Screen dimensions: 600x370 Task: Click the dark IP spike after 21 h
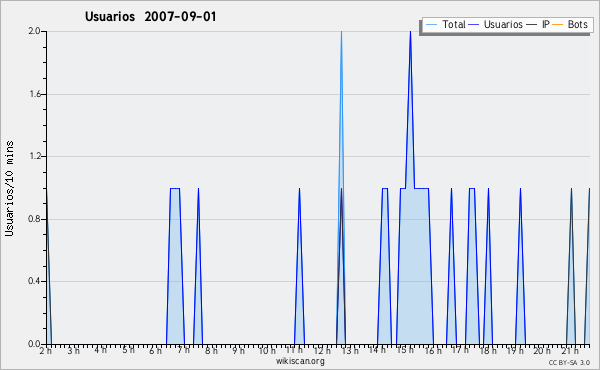(x=571, y=266)
